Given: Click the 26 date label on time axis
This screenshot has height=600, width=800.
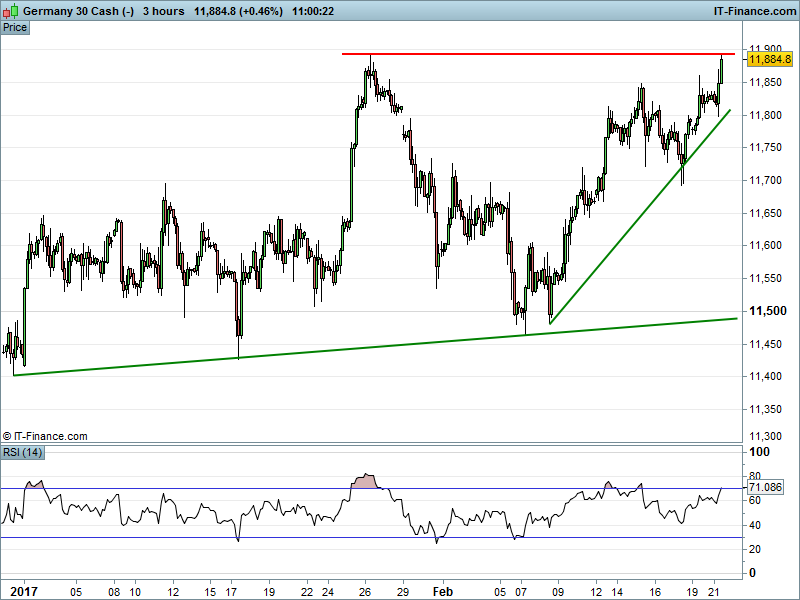Looking at the screenshot, I should 365,592.
